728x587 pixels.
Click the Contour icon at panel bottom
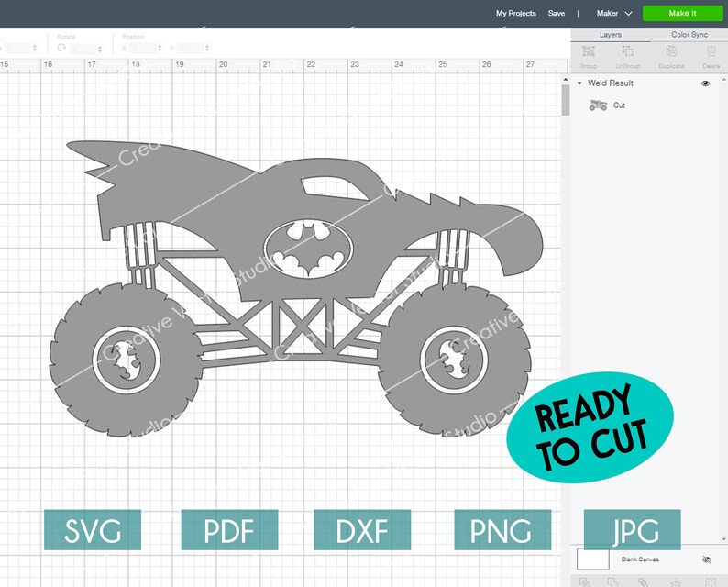point(711,581)
